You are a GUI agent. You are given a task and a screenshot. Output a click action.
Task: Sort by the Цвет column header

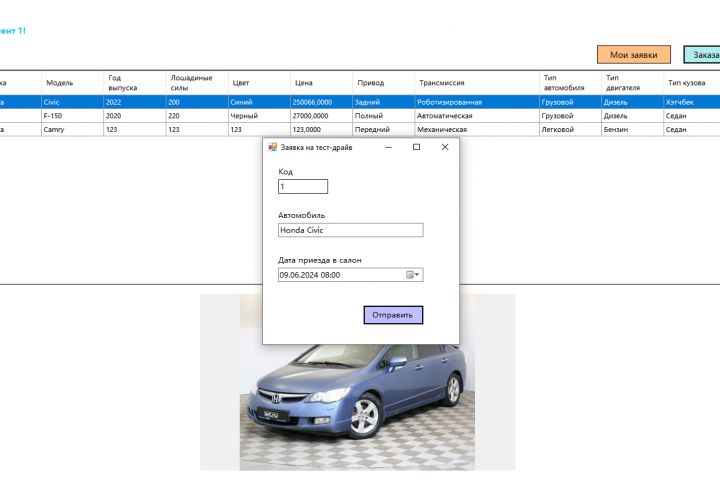click(x=259, y=83)
